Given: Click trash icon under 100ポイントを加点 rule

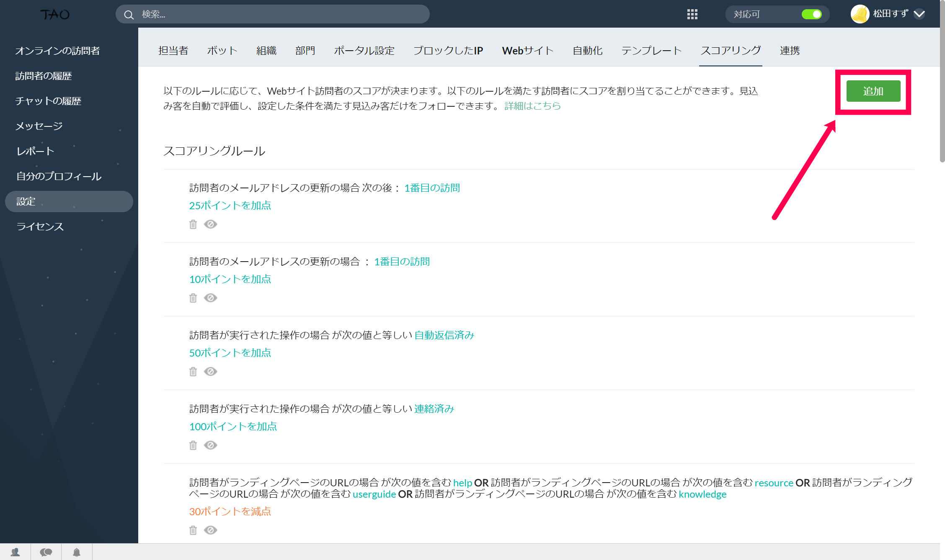Looking at the screenshot, I should pos(193,445).
